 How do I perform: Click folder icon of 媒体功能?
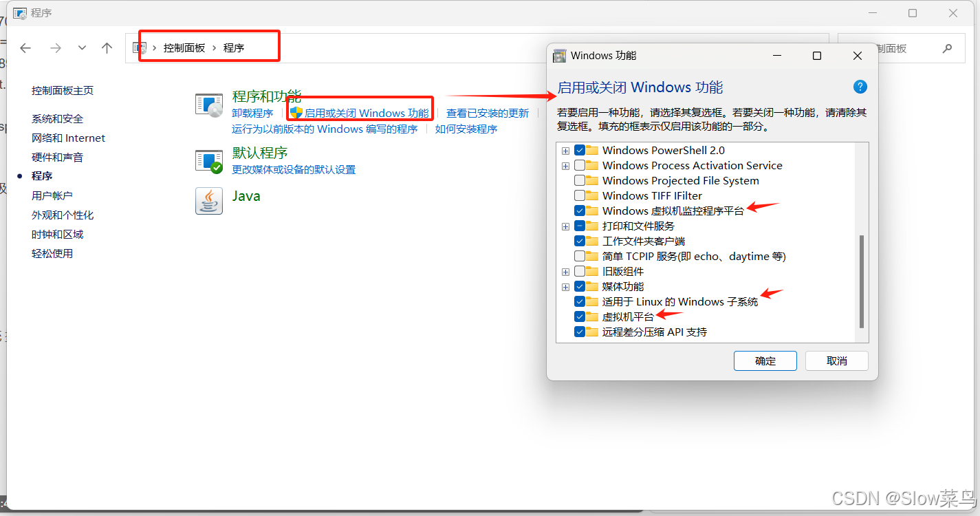(x=592, y=286)
